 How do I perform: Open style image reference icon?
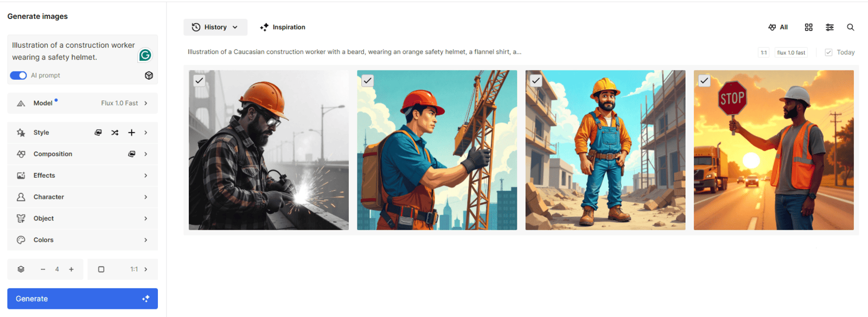(98, 132)
